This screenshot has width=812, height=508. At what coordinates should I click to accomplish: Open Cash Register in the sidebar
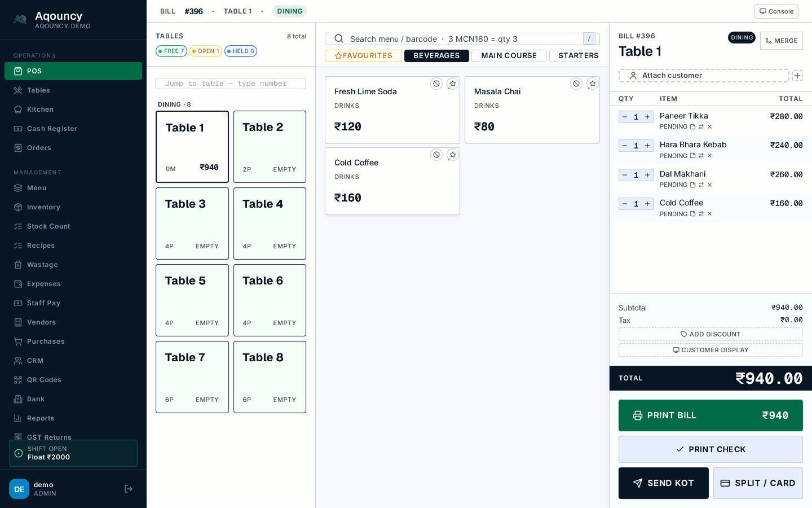[73, 129]
